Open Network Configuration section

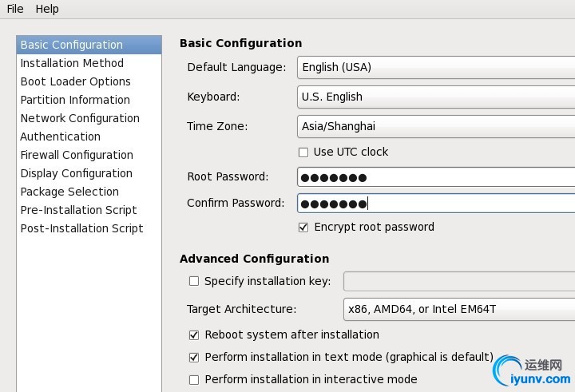[x=80, y=118]
